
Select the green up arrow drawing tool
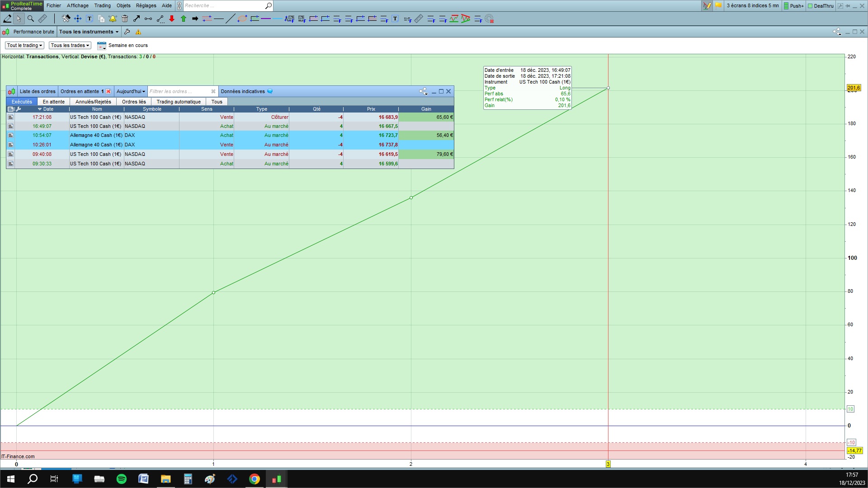coord(184,19)
